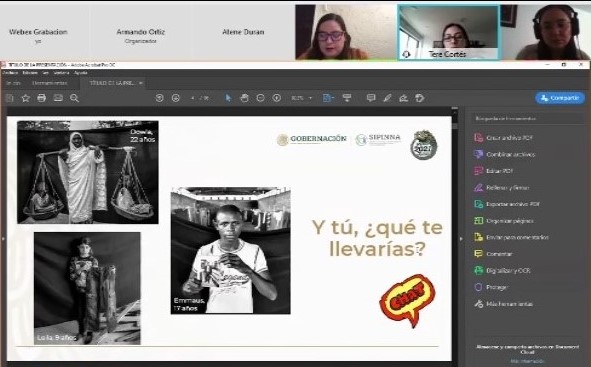This screenshot has width=591, height=367.
Task: Expand the left navigation pane arrow
Action: tap(3, 239)
